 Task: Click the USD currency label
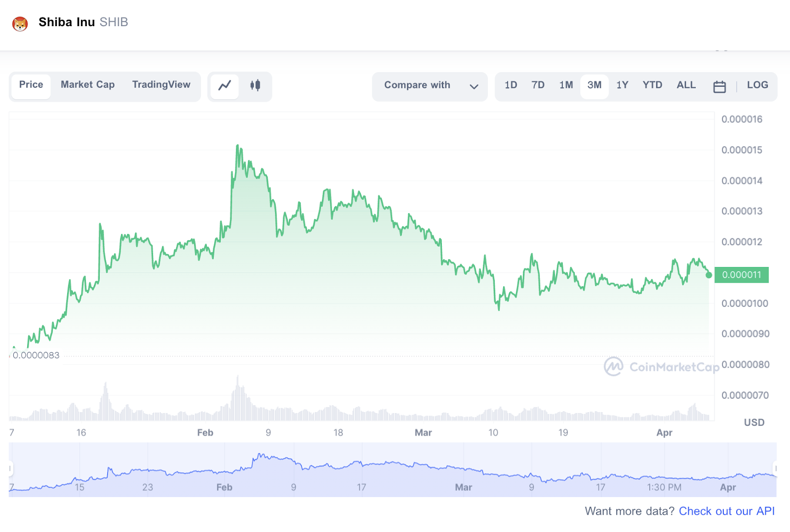(754, 422)
